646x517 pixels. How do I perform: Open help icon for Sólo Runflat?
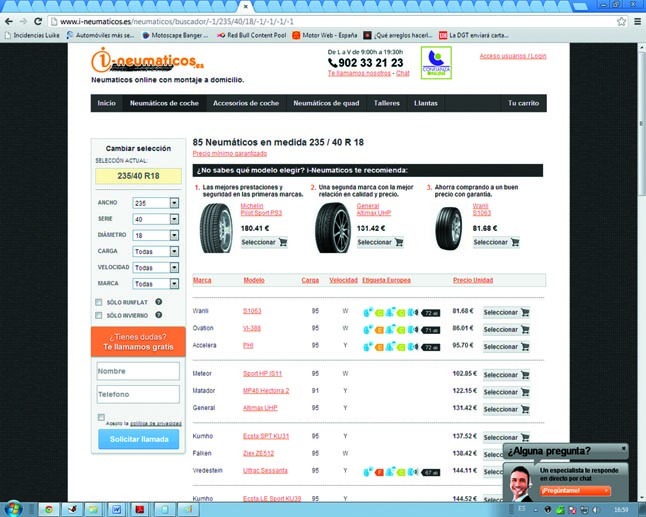click(x=159, y=302)
